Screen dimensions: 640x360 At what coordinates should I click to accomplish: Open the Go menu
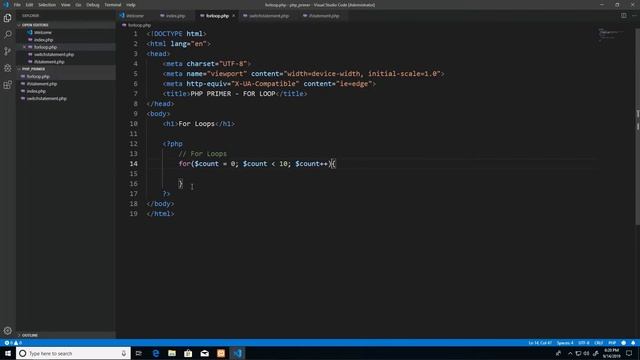click(78, 5)
